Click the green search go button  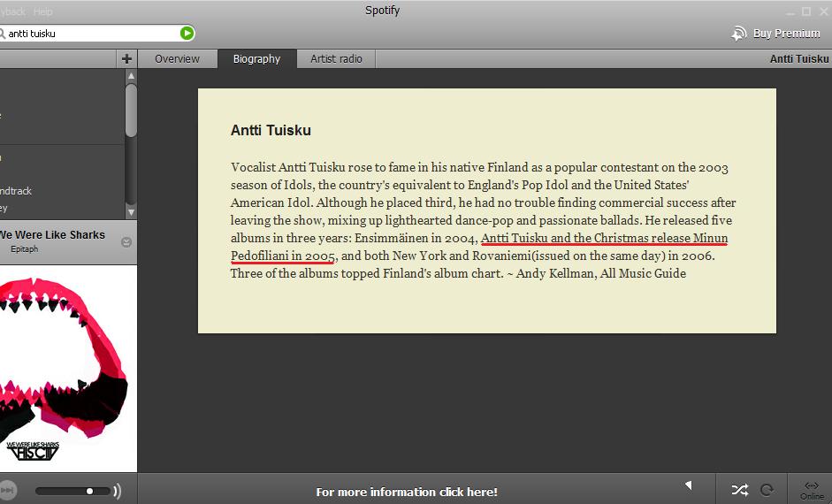(x=187, y=33)
